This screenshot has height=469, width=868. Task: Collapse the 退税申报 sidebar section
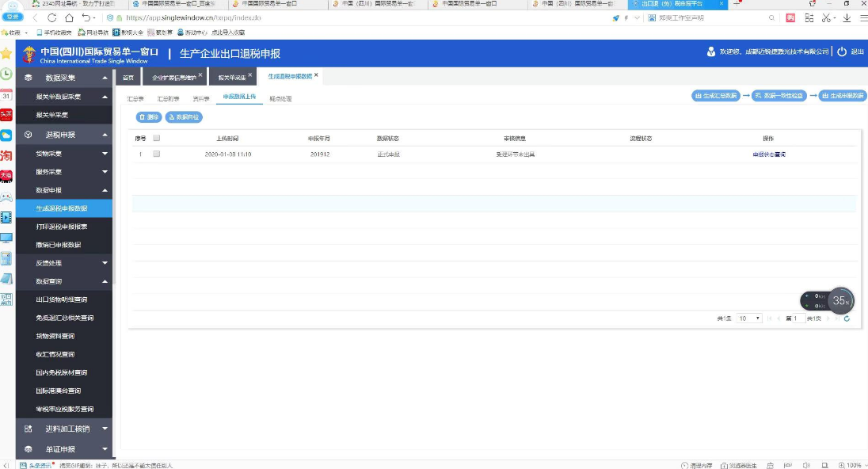(105, 135)
